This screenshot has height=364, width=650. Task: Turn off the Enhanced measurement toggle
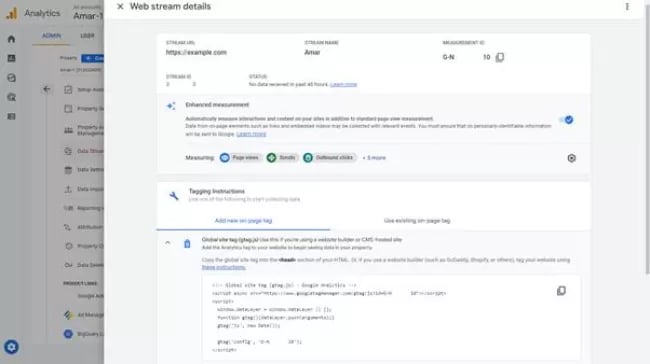(x=566, y=120)
